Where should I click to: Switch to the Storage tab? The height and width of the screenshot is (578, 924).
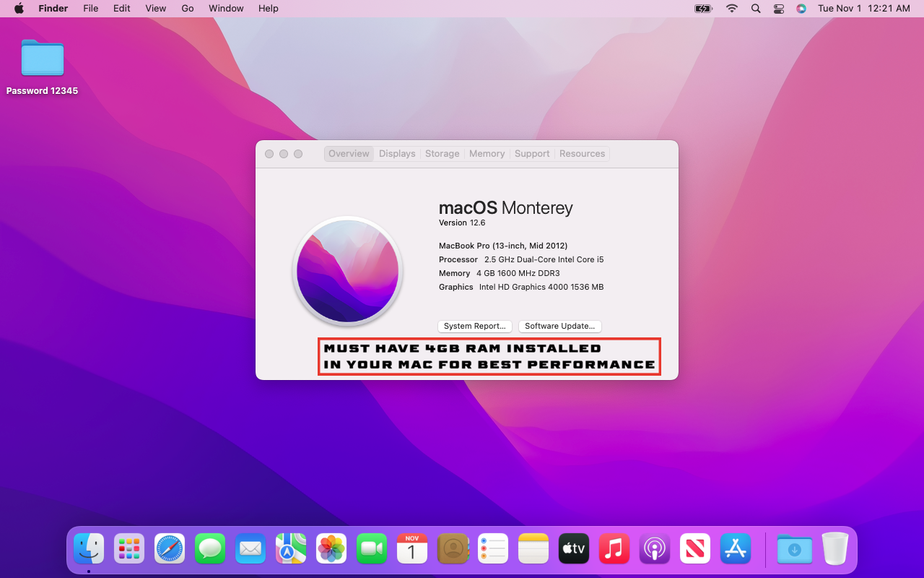point(443,154)
